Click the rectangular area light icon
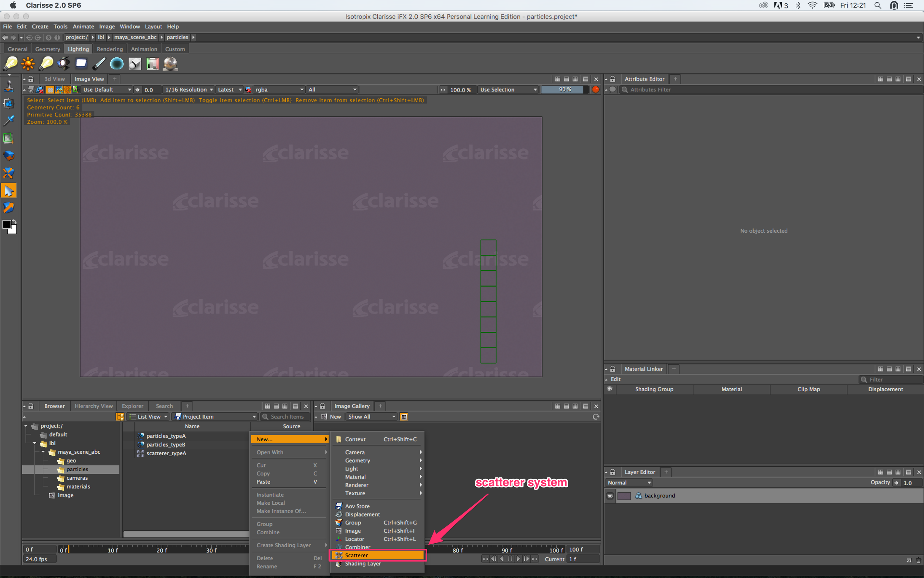This screenshot has width=924, height=578. coord(81,64)
